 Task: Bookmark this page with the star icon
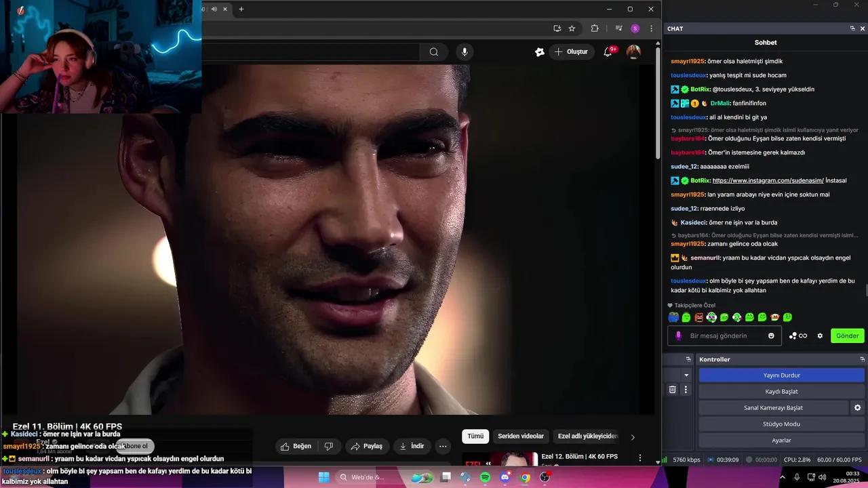point(572,28)
